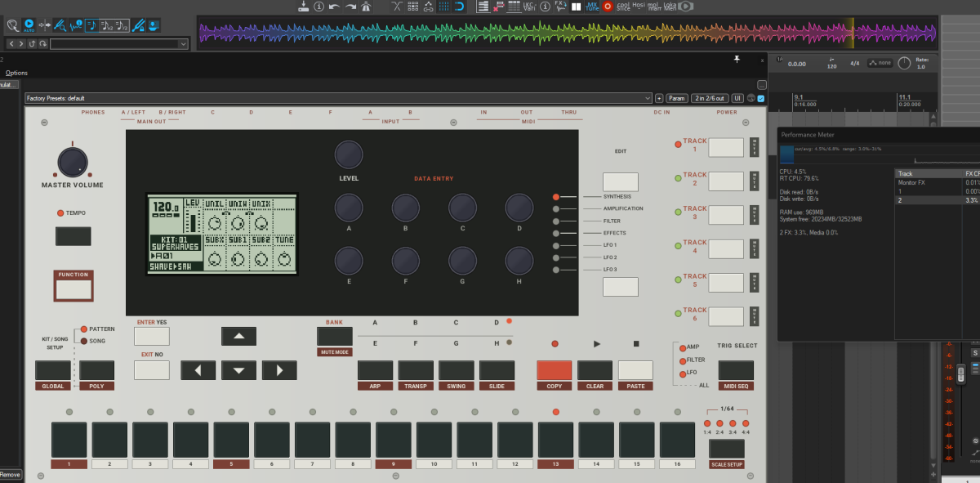
Task: Open the '2 in 2/6 out' pin routing
Action: click(x=709, y=98)
